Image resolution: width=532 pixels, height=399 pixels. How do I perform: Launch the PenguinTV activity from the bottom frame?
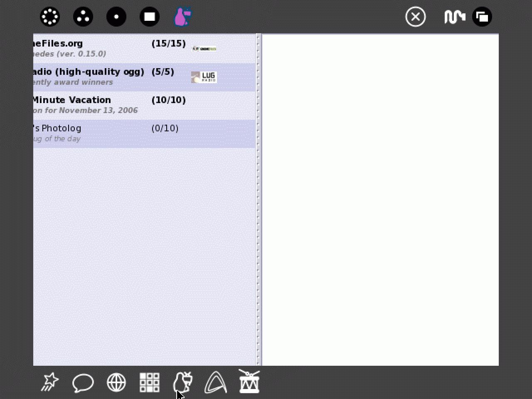(x=183, y=382)
